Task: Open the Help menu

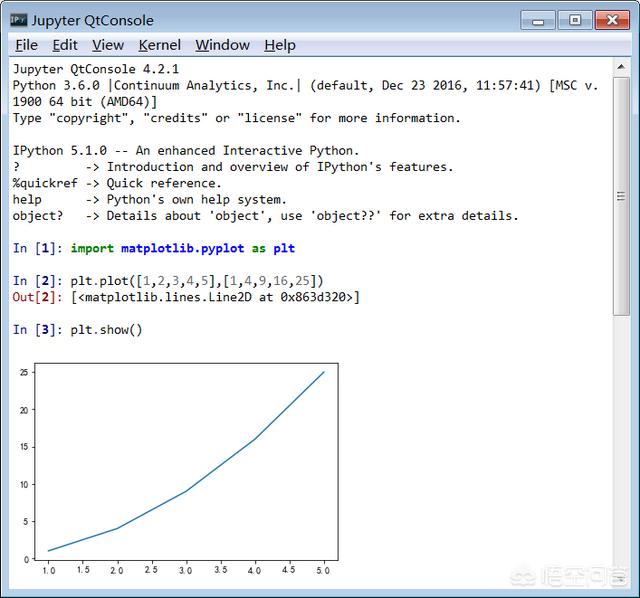Action: (x=280, y=45)
